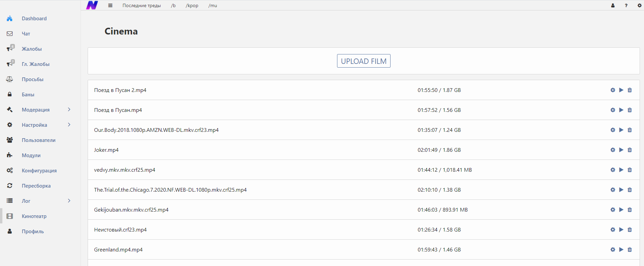This screenshot has height=266, width=644.
Task: Go to Пользователи in the sidebar
Action: point(39,140)
